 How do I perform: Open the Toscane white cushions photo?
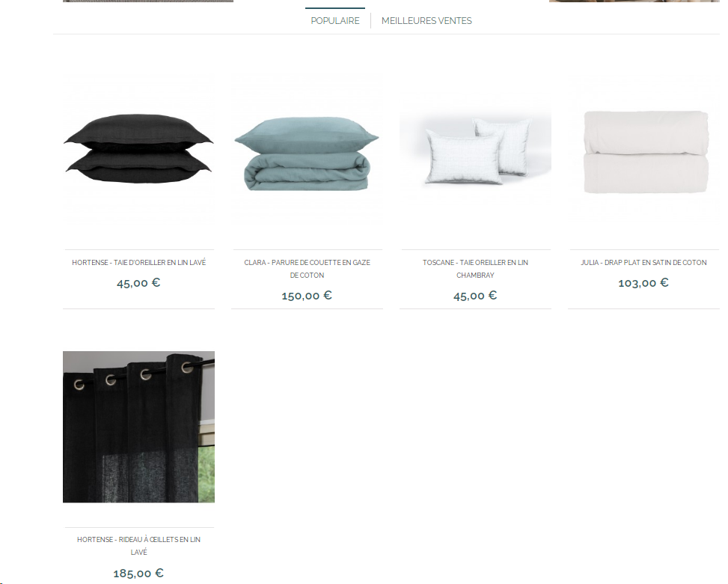pos(475,150)
